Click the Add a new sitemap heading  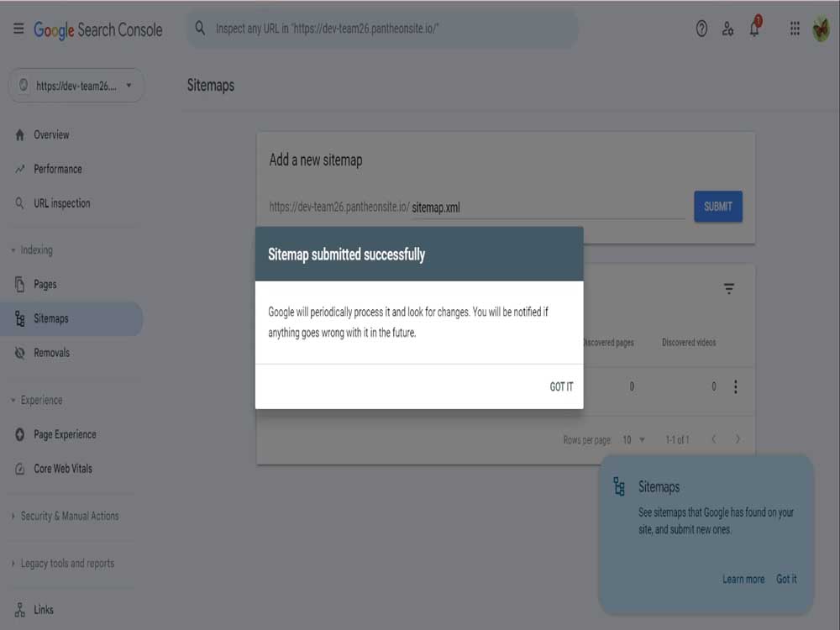click(x=316, y=160)
